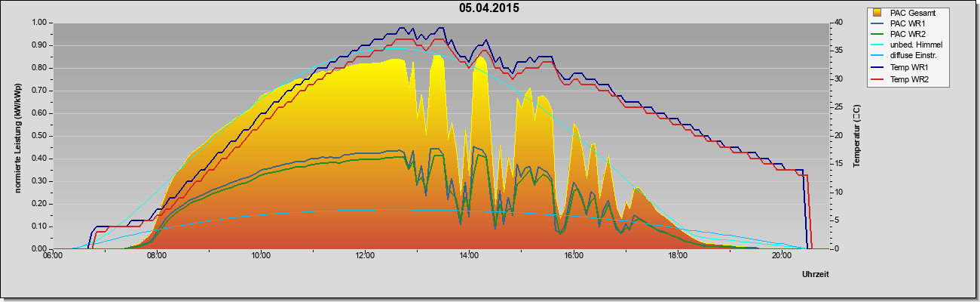Click the 1.00 value on left axis
The image size is (980, 302).
(x=39, y=23)
